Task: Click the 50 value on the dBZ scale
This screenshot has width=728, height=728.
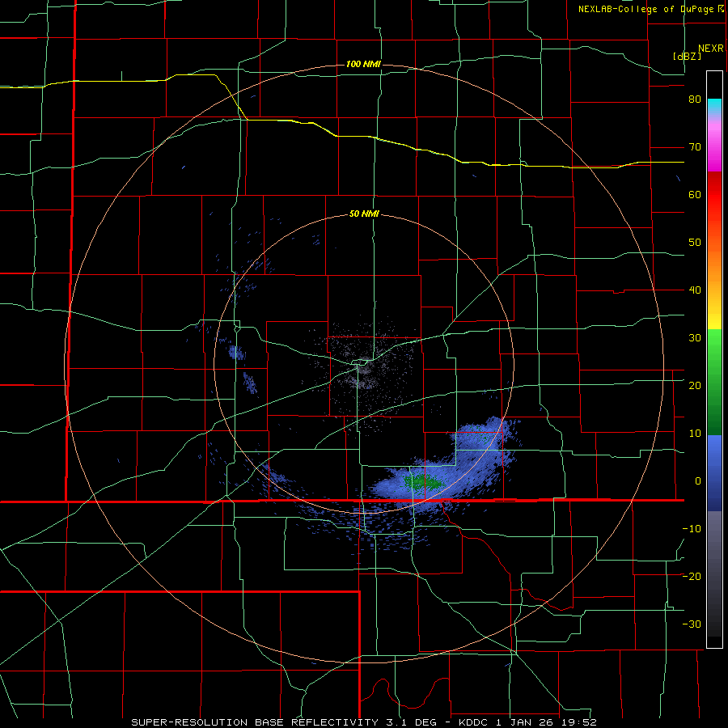Action: point(695,243)
